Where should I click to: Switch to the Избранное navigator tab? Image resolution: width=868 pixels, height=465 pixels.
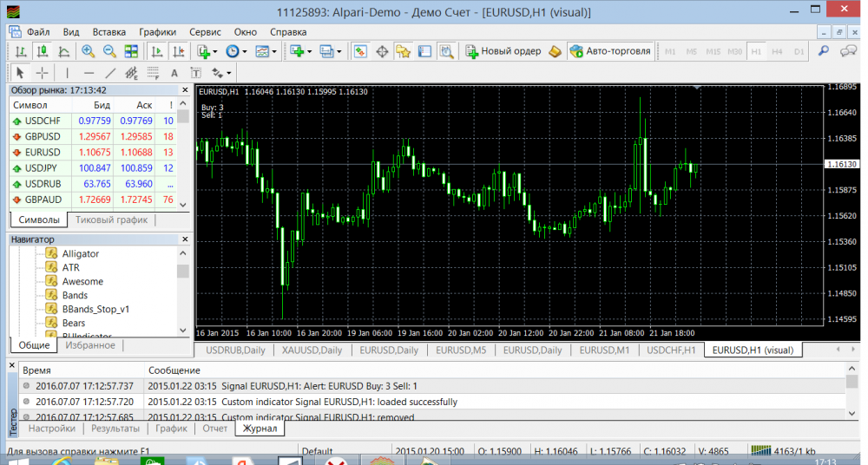click(89, 345)
